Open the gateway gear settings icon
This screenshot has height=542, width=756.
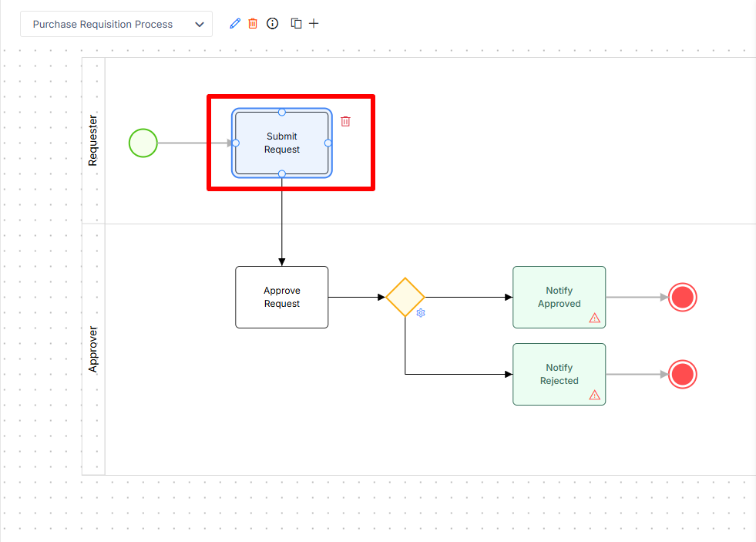(421, 313)
